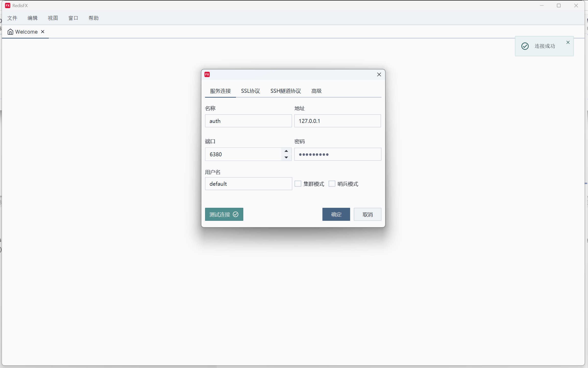Enable 集群模式 checkbox

point(298,184)
